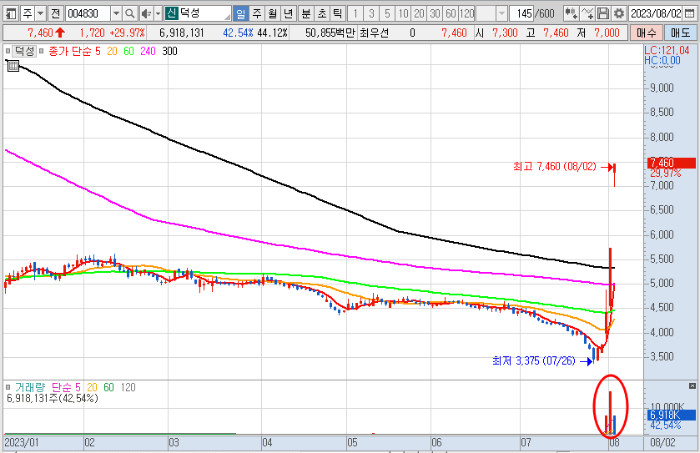Choose the 1 interval button
Viewport: 700px width, 453px height.
click(x=355, y=14)
